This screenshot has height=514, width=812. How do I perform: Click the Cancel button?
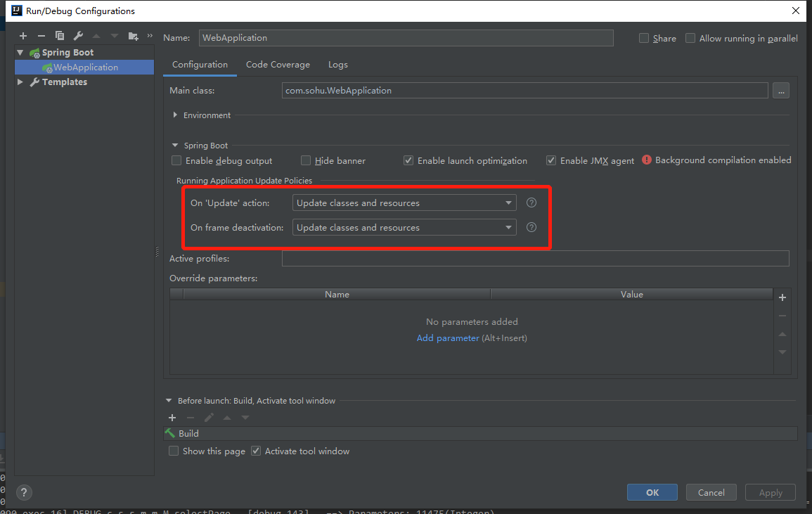[711, 492]
